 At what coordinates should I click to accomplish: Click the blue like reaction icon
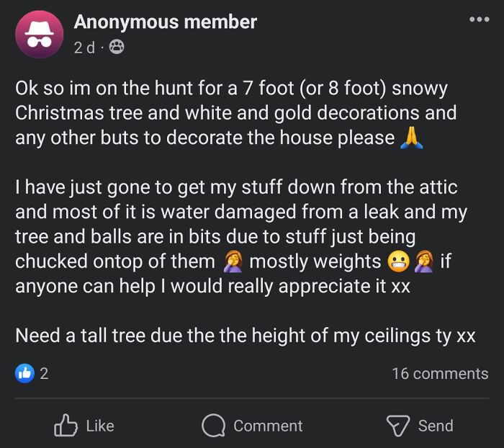coord(25,373)
